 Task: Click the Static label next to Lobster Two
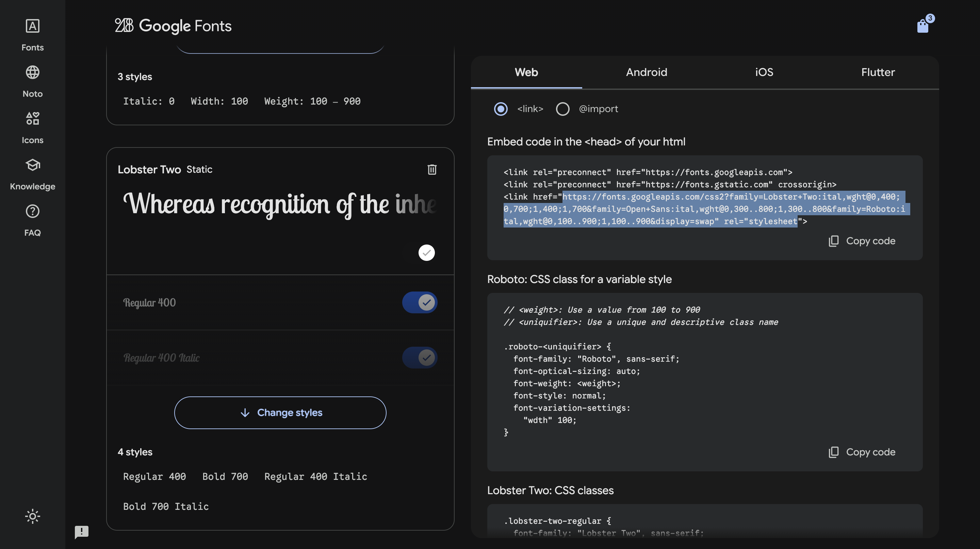point(199,169)
